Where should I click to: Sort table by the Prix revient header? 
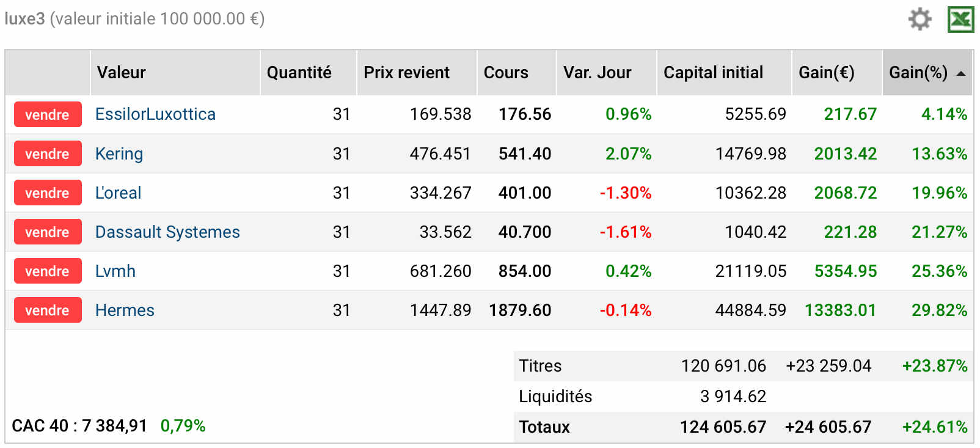pos(417,73)
